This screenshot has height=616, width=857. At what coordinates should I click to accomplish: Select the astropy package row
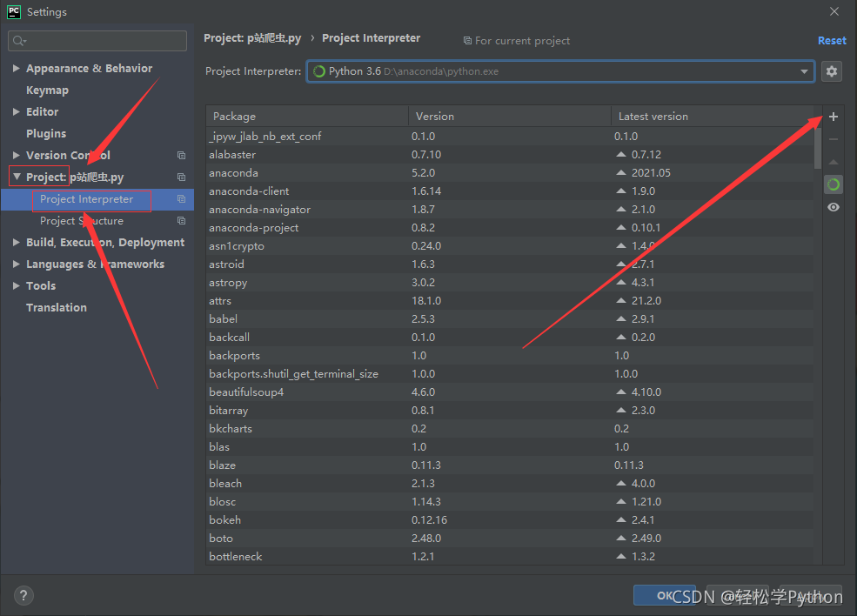509,283
